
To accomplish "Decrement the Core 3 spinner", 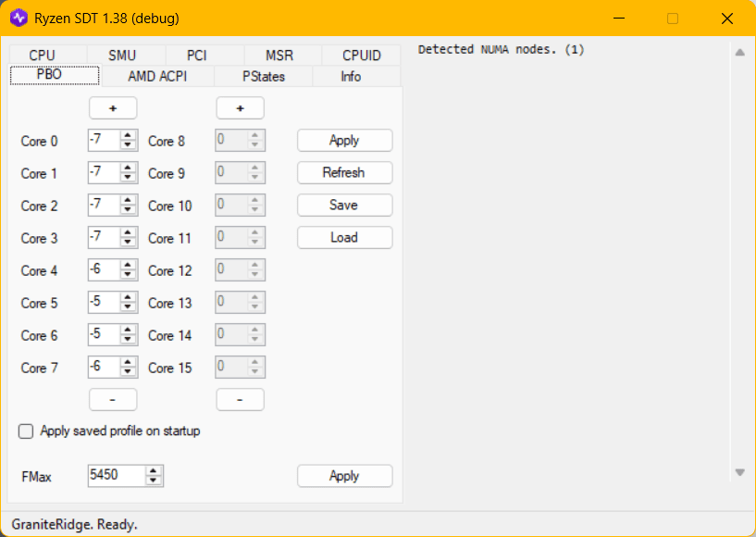I will tap(128, 242).
